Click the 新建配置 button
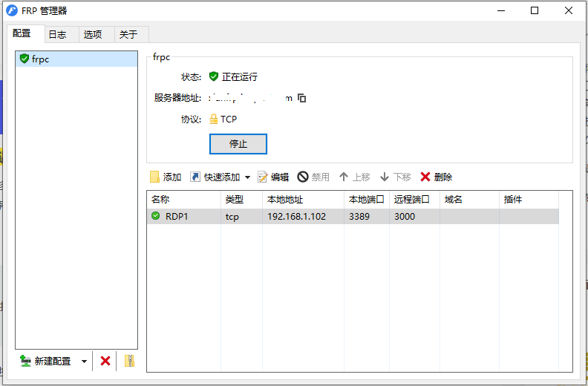 [x=45, y=362]
